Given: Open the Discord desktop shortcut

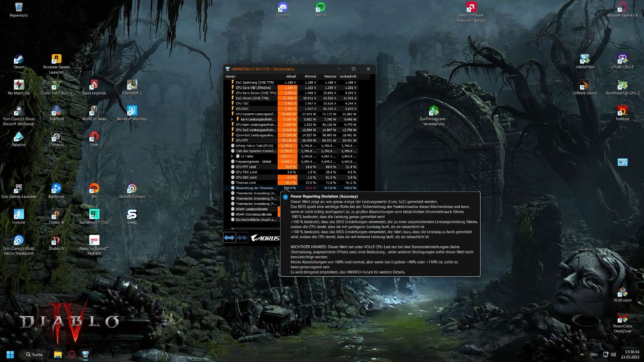Looking at the screenshot, I should [283, 10].
